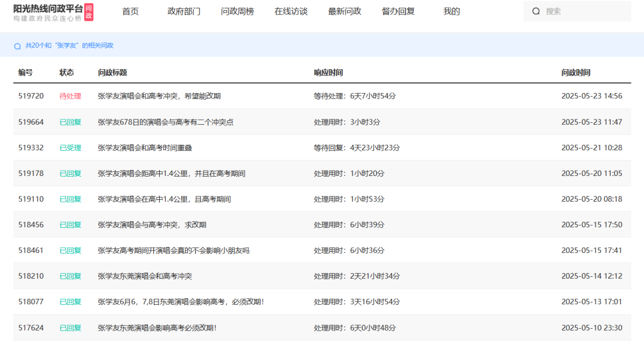
Task: Click timestamp 2025-05-20 11:05
Action: (x=592, y=174)
